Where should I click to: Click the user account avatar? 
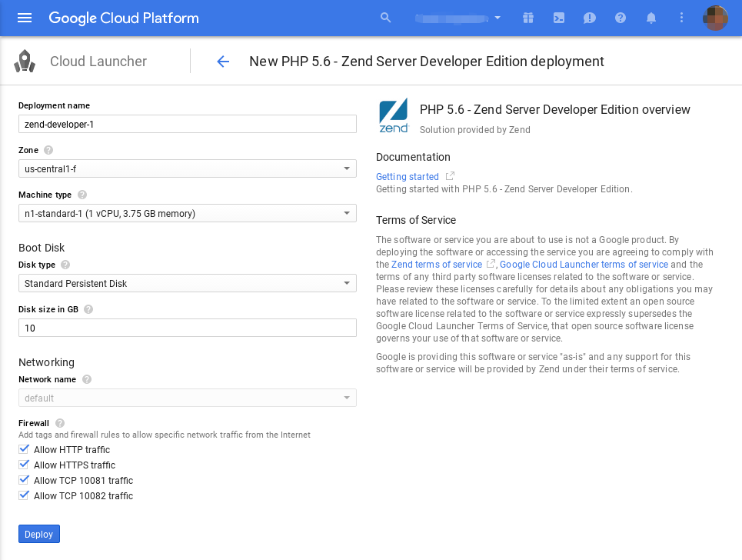[x=715, y=18]
